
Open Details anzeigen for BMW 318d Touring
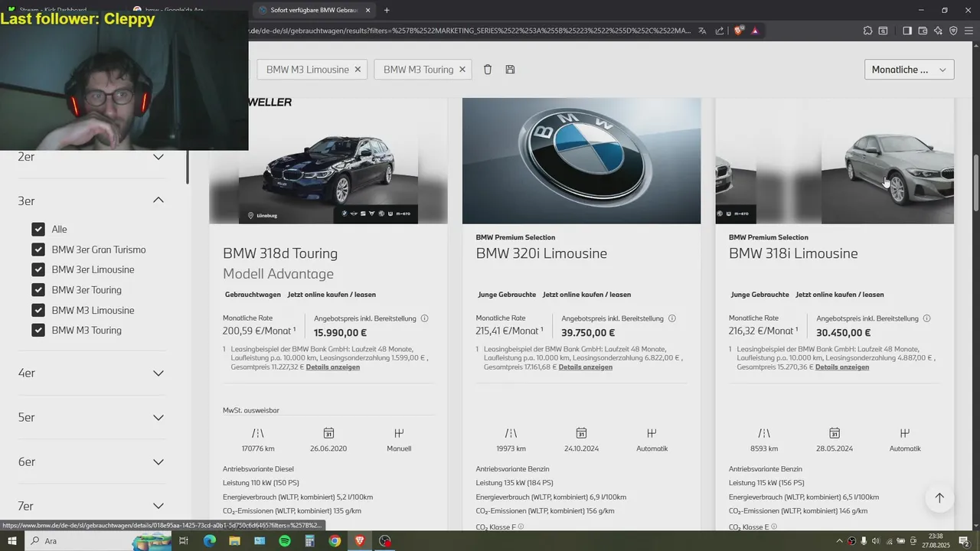333,367
